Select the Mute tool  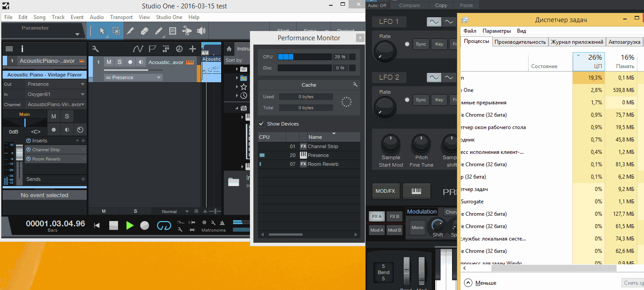pos(172,31)
